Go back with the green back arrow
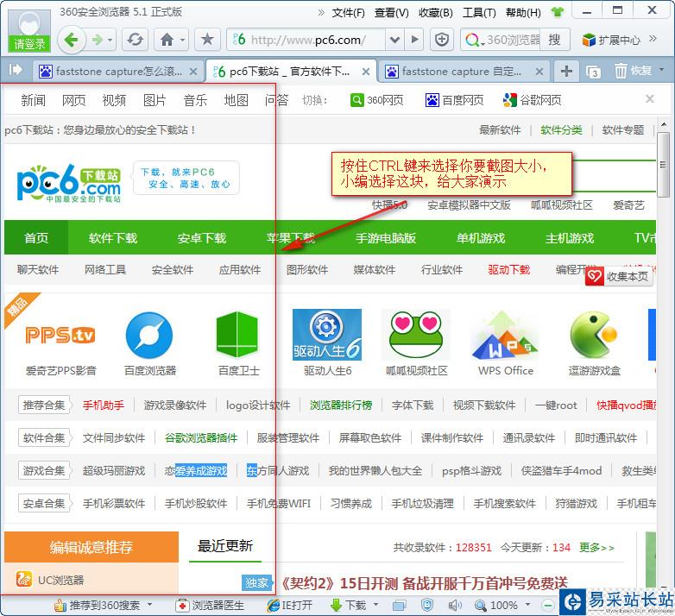The height and width of the screenshot is (616, 675). pos(71,40)
